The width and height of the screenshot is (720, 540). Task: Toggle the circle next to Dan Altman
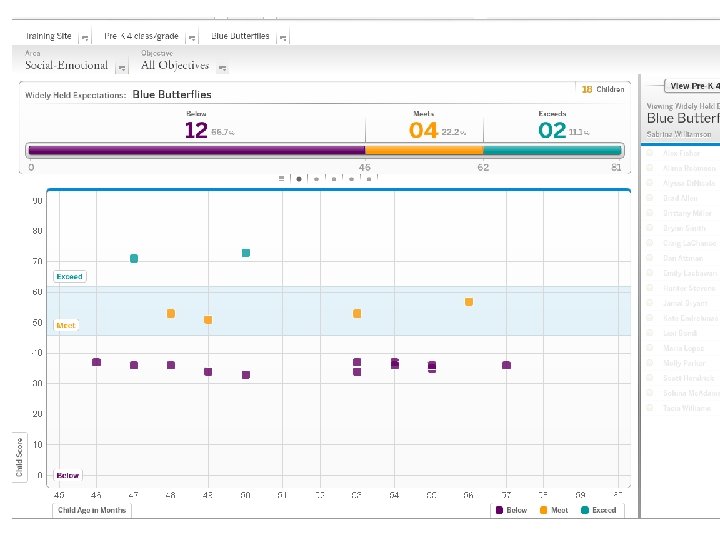tap(650, 258)
